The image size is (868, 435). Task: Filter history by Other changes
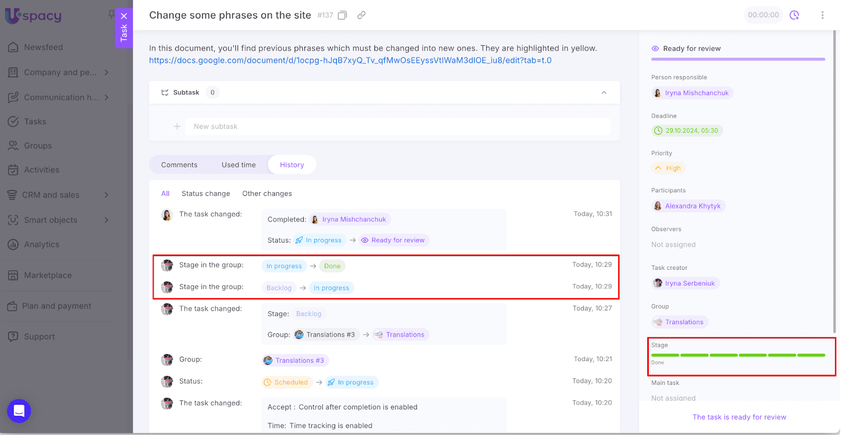[267, 194]
